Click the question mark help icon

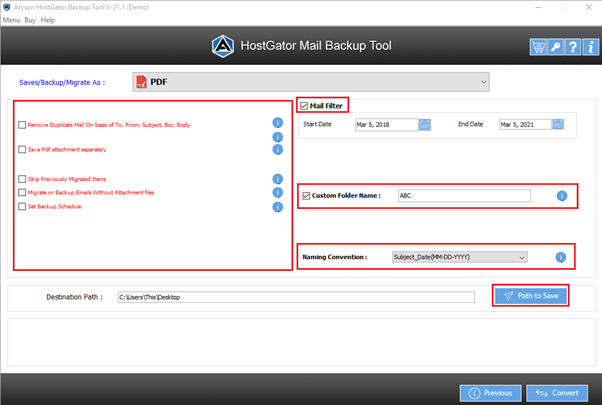(572, 47)
